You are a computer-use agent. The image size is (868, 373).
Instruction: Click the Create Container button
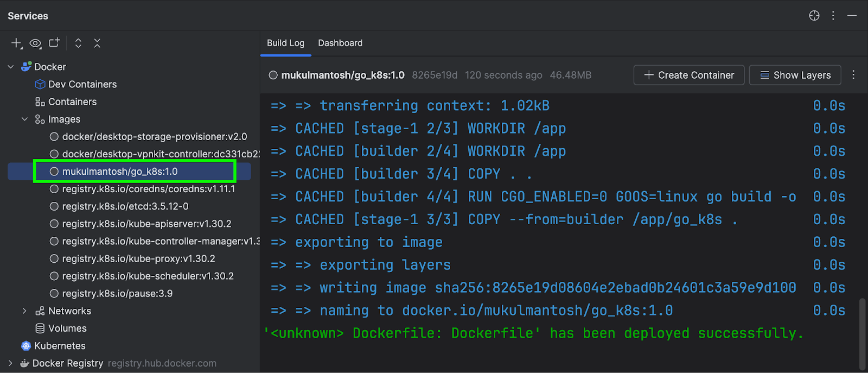689,75
